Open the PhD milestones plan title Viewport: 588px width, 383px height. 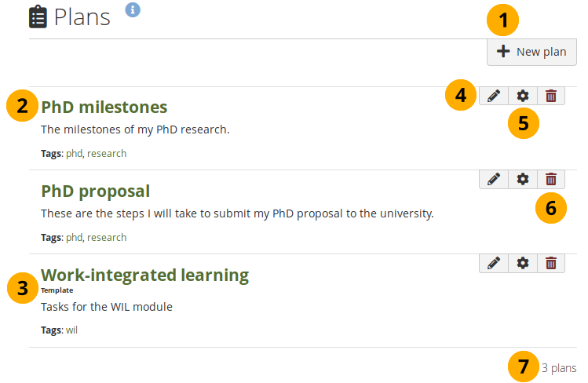coord(104,107)
